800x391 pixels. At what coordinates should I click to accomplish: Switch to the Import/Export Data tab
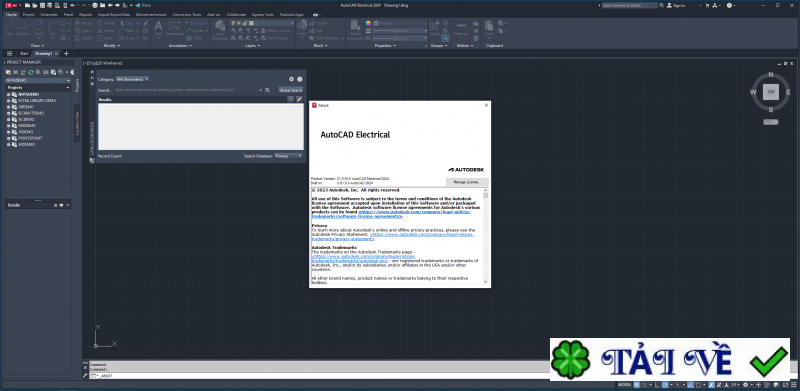114,14
